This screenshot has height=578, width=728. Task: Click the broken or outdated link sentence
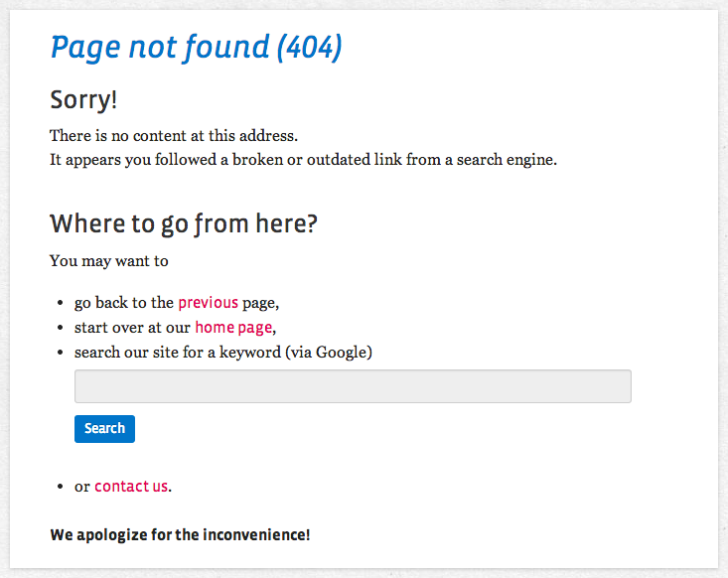click(x=303, y=159)
